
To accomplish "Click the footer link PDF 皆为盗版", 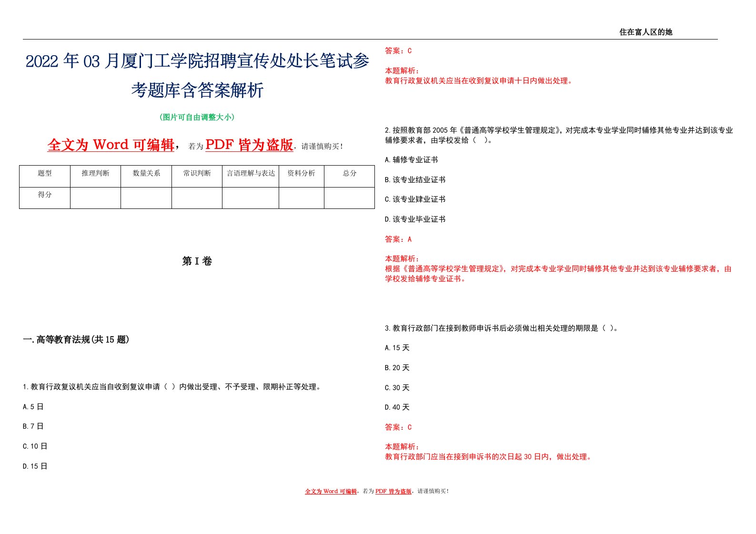I will click(x=393, y=491).
